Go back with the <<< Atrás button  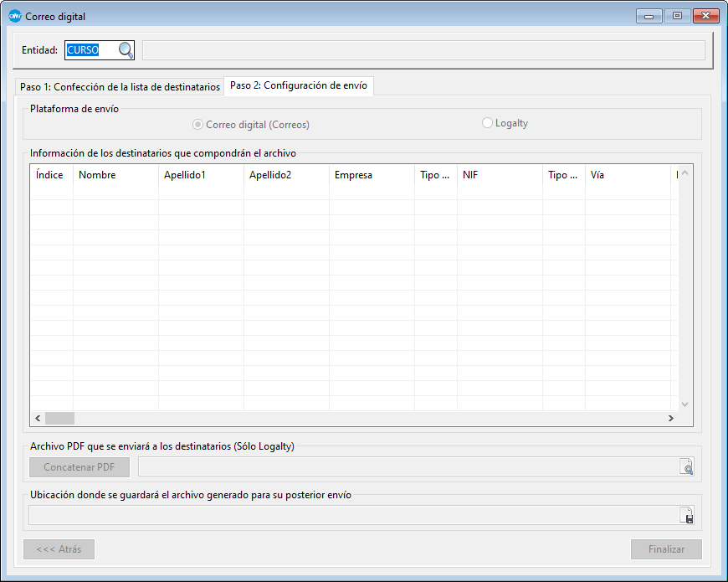point(59,549)
